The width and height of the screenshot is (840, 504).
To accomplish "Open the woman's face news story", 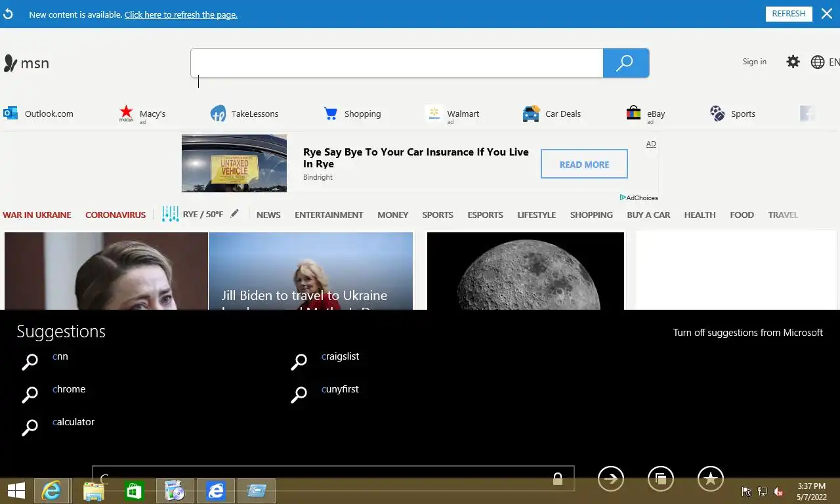I will [x=106, y=270].
